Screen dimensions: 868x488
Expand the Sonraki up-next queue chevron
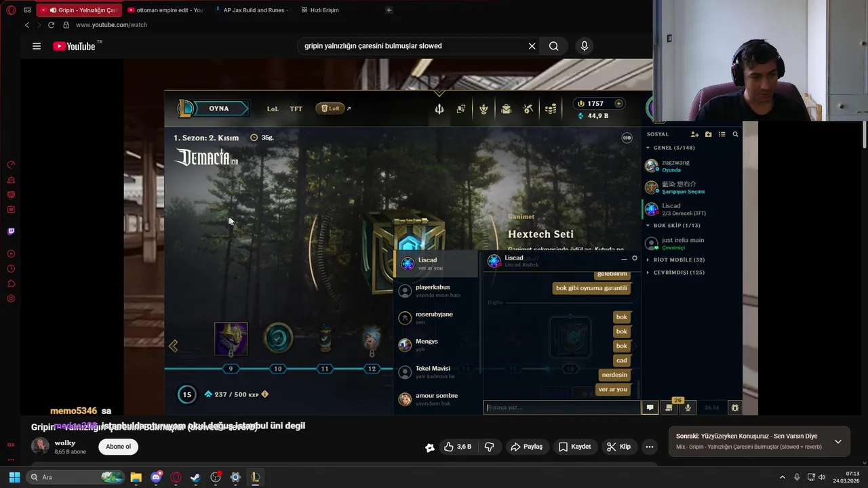point(838,442)
